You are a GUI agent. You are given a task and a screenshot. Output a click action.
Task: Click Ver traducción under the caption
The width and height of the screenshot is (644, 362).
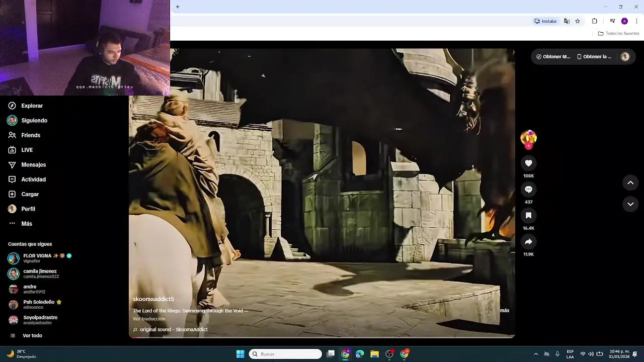[x=149, y=319]
